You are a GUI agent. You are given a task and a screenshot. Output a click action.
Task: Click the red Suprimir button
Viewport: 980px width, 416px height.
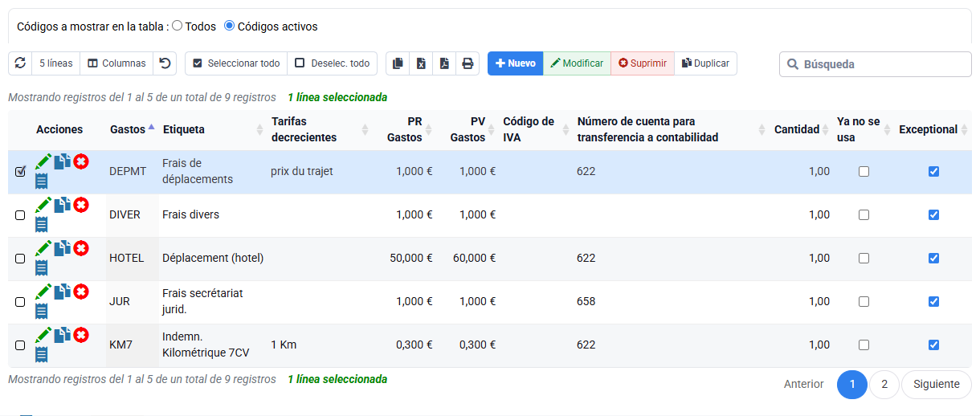click(x=643, y=63)
